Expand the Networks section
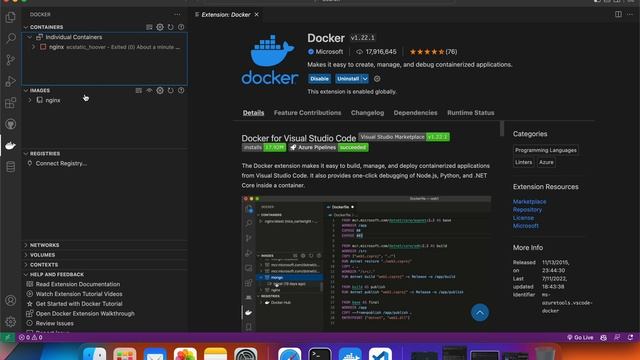Viewport: 640px width, 360px height. coord(26,245)
